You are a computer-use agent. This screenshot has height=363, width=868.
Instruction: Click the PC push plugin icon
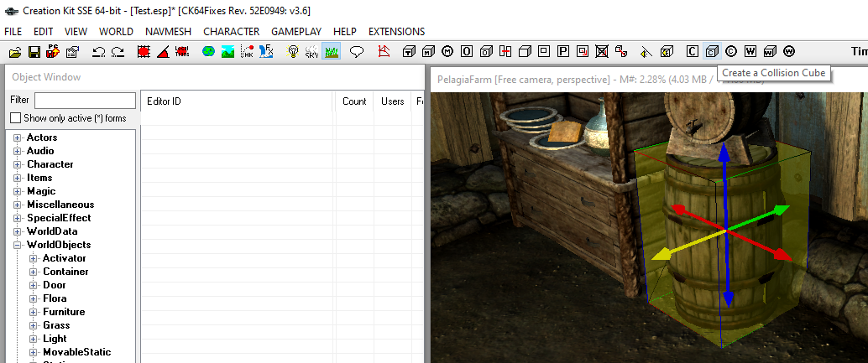53,52
